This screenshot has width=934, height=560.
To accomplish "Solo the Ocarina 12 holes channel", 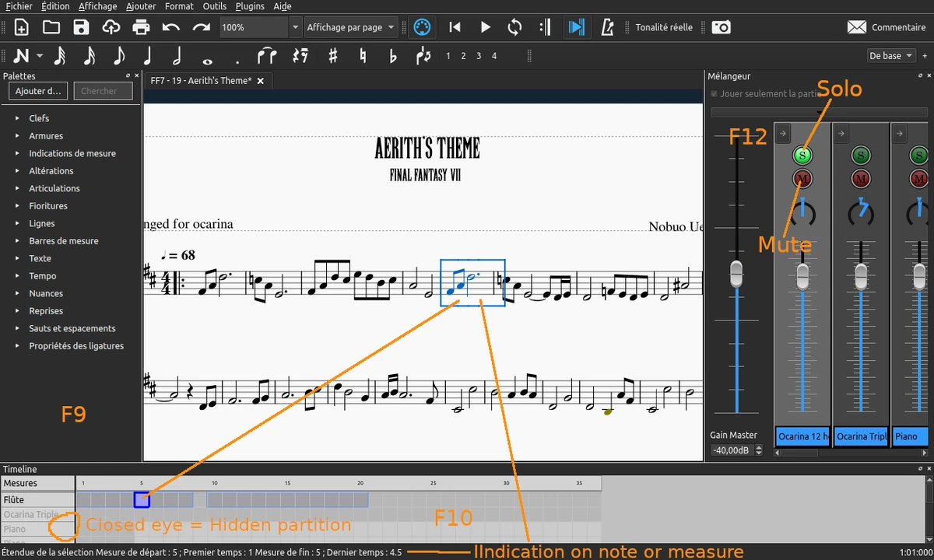I will point(802,155).
